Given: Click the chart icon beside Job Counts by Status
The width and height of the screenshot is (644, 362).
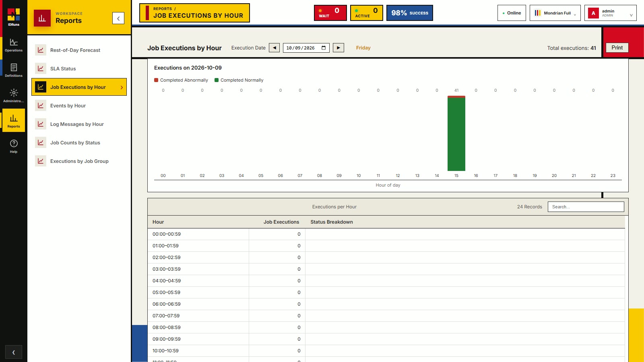Looking at the screenshot, I should click(x=41, y=143).
